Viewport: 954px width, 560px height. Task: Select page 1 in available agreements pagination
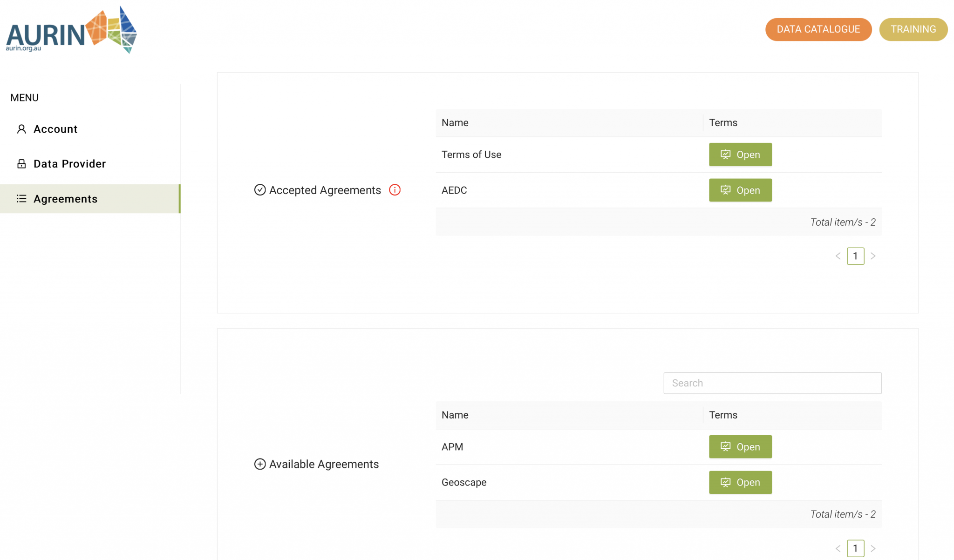(855, 548)
